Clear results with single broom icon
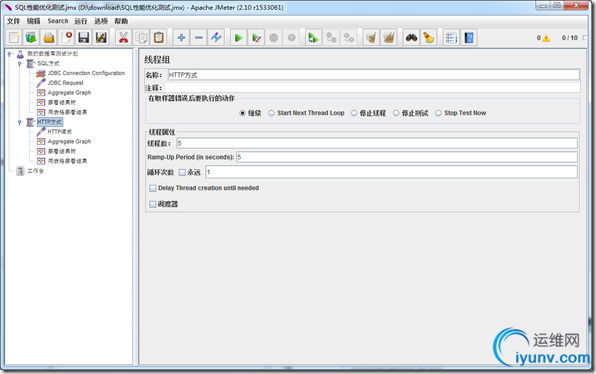The width and height of the screenshot is (596, 374). pyautogui.click(x=371, y=38)
